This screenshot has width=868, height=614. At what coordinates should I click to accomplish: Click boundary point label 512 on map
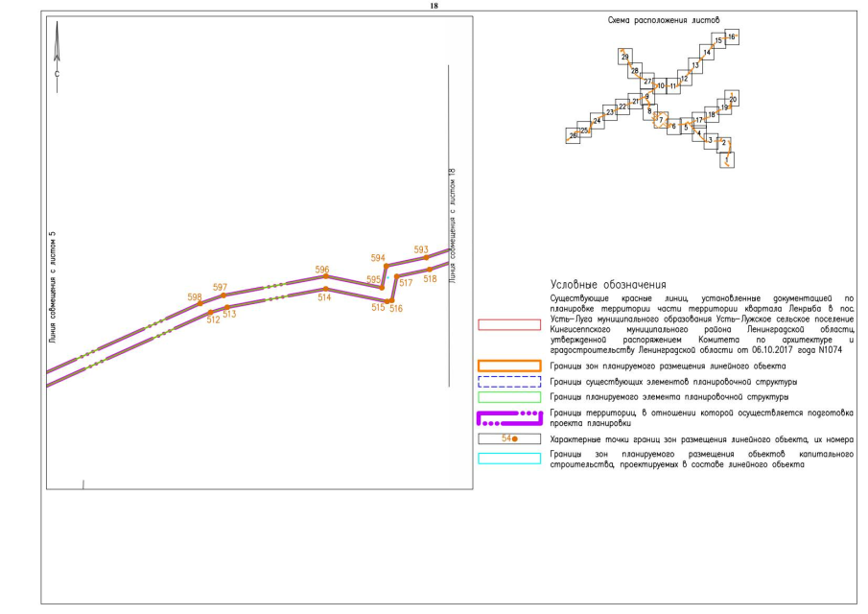click(213, 319)
